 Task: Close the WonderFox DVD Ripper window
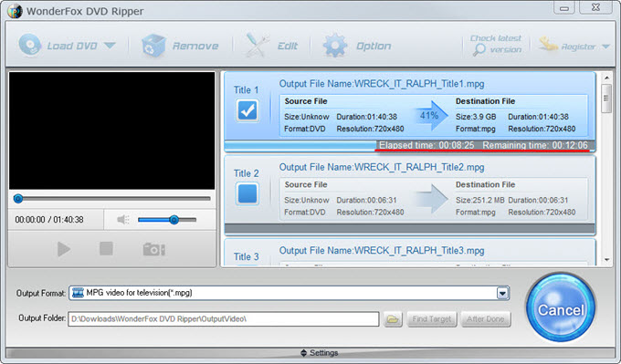tap(595, 7)
